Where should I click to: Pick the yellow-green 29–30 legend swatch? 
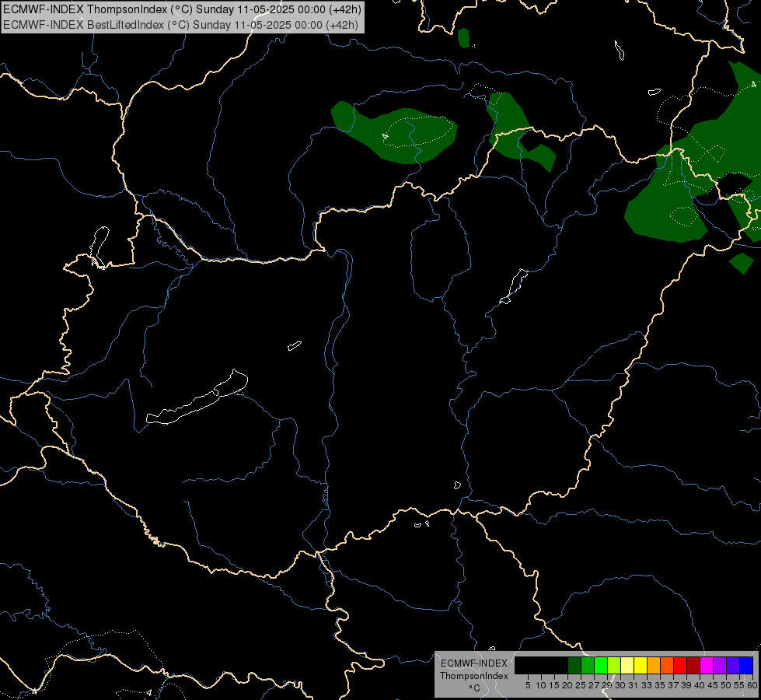(x=614, y=665)
